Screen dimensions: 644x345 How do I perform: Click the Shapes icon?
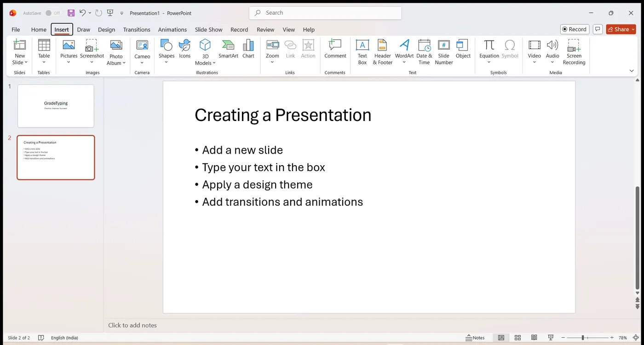[166, 45]
